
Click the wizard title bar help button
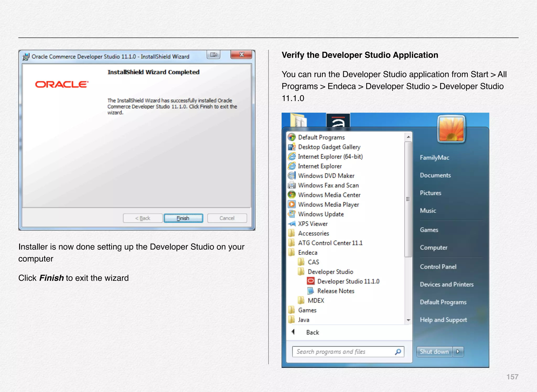(x=213, y=55)
